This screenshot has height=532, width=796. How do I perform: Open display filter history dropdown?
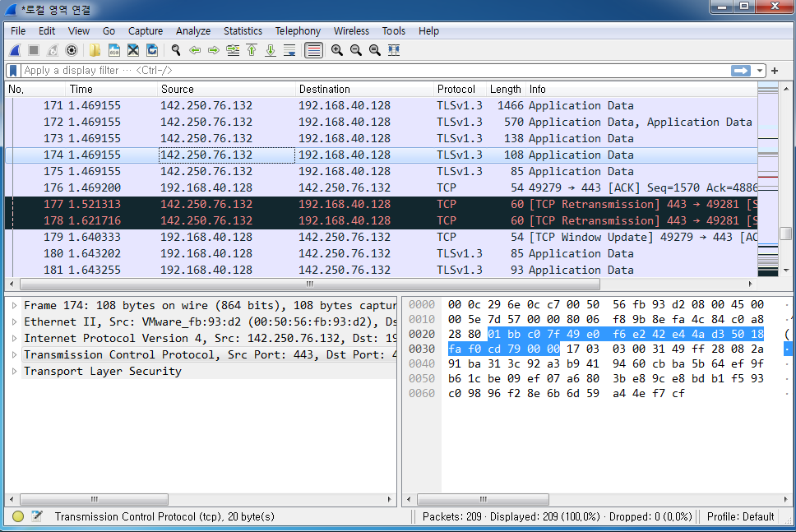760,71
